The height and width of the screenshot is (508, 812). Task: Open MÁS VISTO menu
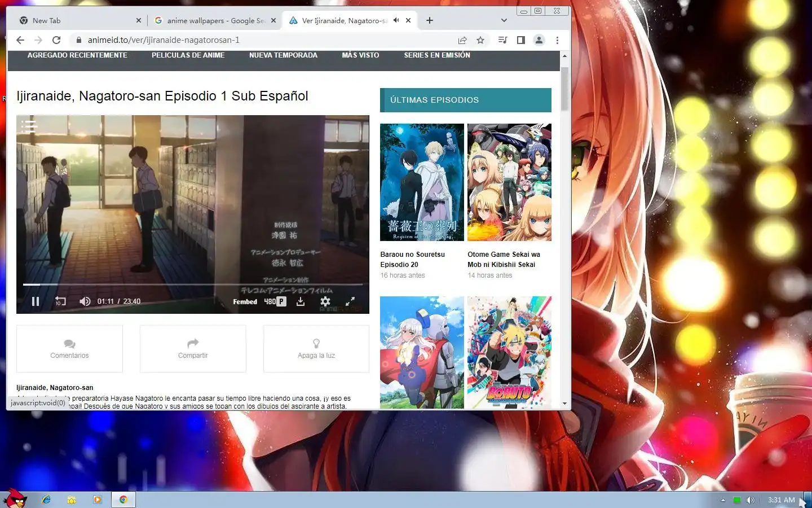coord(360,55)
